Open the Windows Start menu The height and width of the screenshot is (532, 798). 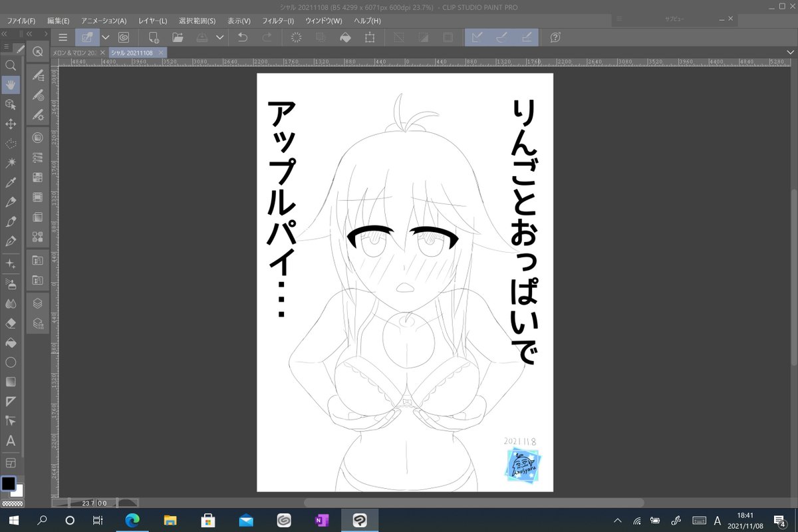point(13,521)
